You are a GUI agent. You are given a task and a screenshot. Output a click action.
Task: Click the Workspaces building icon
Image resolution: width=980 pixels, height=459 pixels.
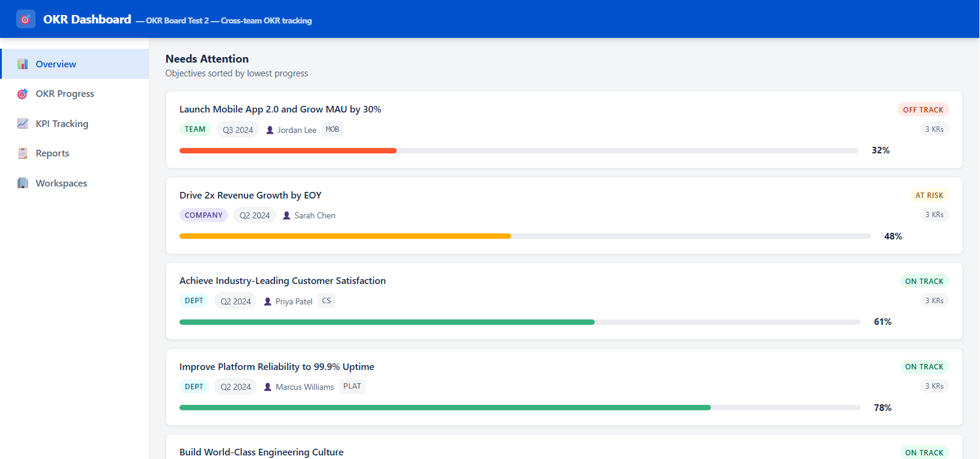coord(23,183)
